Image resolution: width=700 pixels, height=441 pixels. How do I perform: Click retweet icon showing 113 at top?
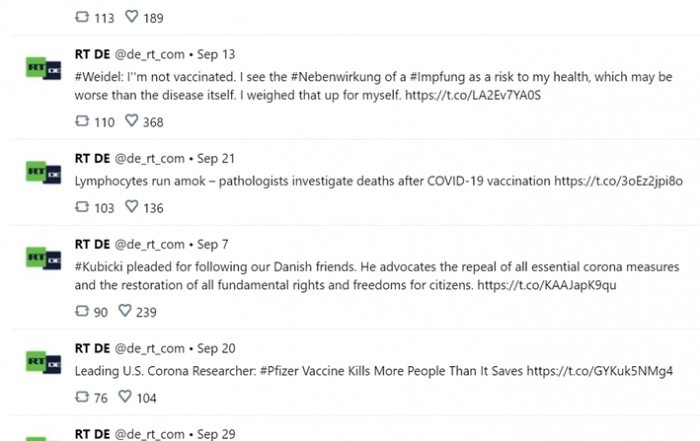(x=82, y=17)
